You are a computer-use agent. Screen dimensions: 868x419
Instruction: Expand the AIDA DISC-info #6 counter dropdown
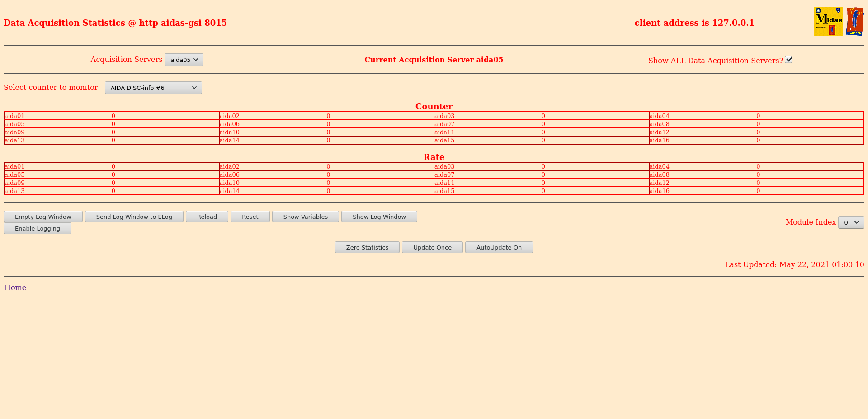click(153, 88)
